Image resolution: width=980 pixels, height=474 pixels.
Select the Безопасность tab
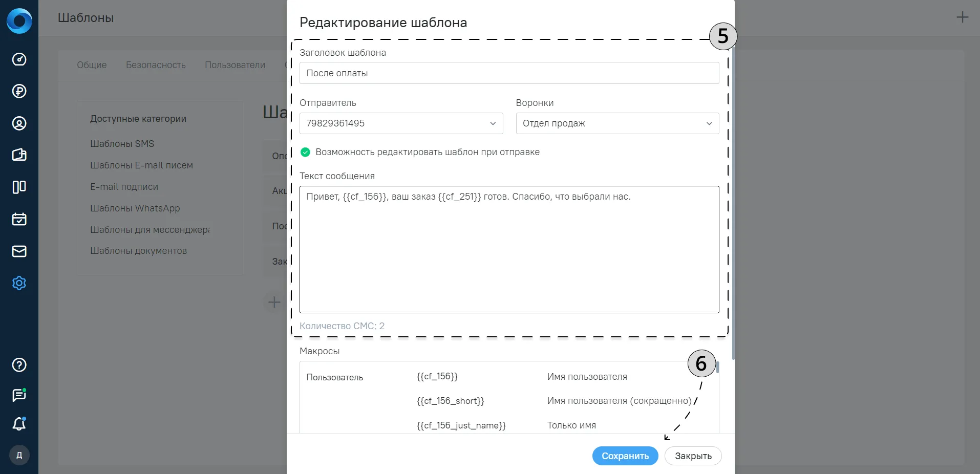tap(156, 65)
